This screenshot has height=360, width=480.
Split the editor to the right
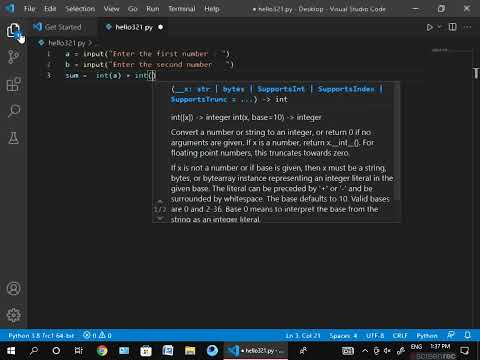pyautogui.click(x=452, y=27)
